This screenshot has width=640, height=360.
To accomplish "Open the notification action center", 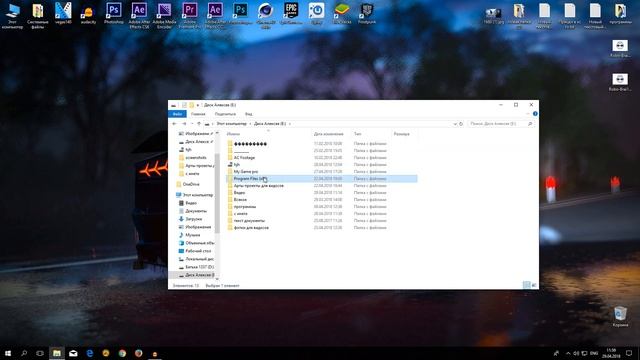I will pos(629,353).
